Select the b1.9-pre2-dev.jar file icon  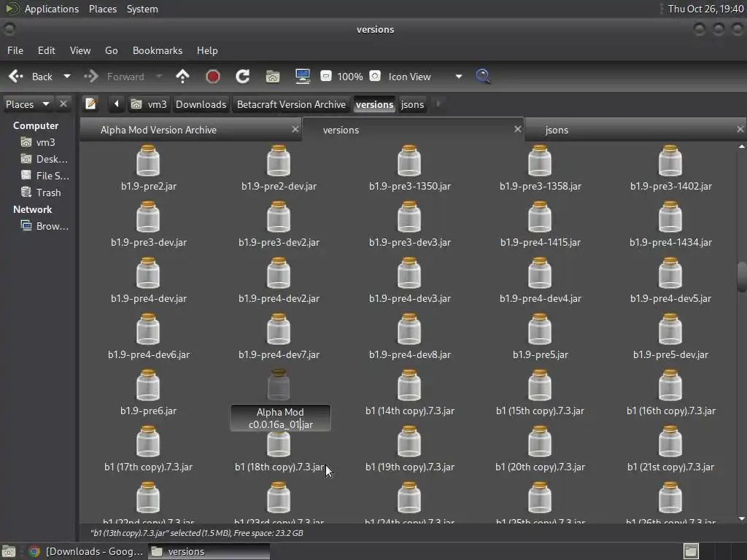[279, 161]
